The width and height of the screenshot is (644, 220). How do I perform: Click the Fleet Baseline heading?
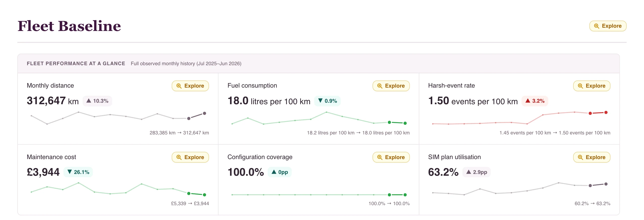click(x=69, y=26)
